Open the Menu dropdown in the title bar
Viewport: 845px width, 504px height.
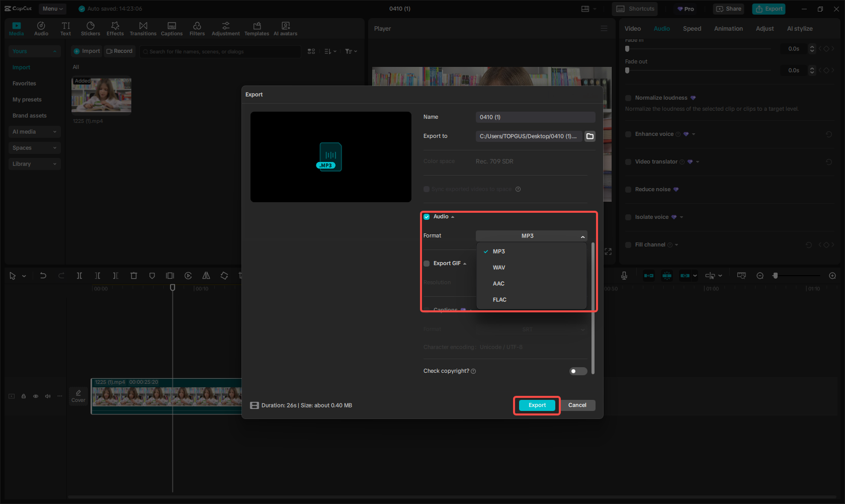pos(52,9)
